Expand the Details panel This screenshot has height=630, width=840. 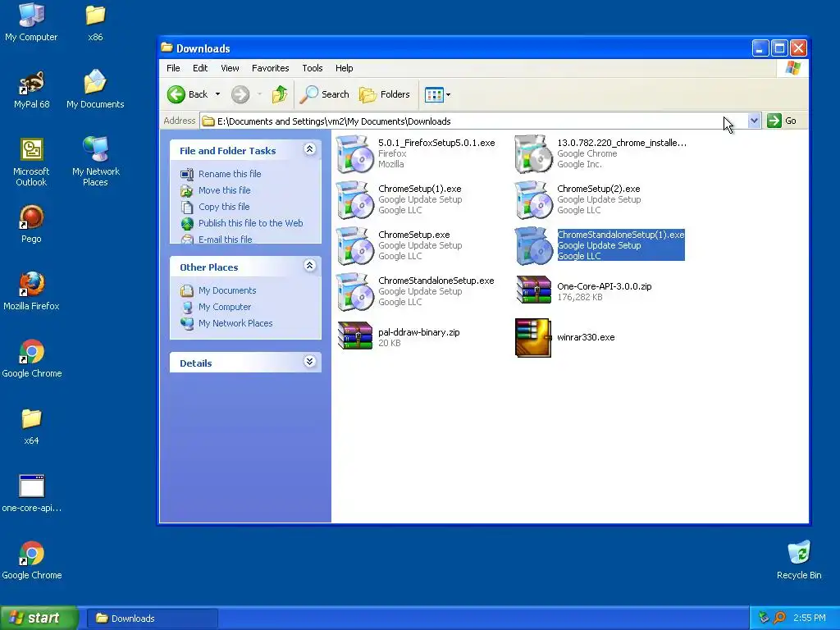309,361
